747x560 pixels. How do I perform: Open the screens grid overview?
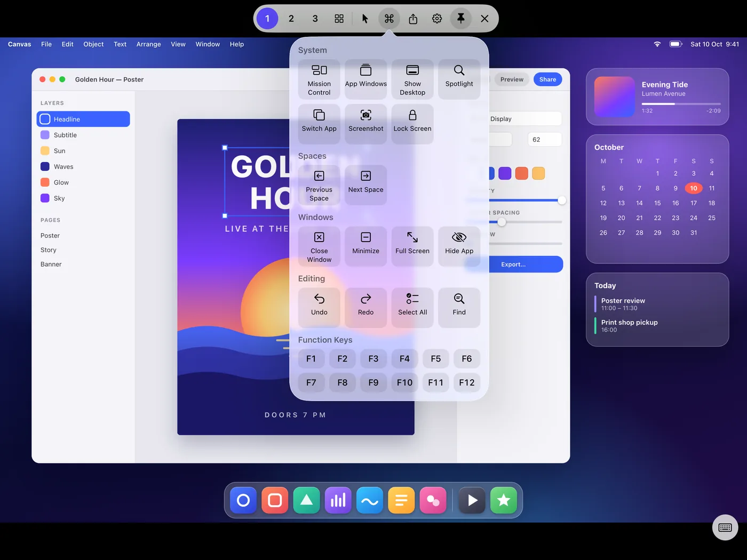click(339, 19)
